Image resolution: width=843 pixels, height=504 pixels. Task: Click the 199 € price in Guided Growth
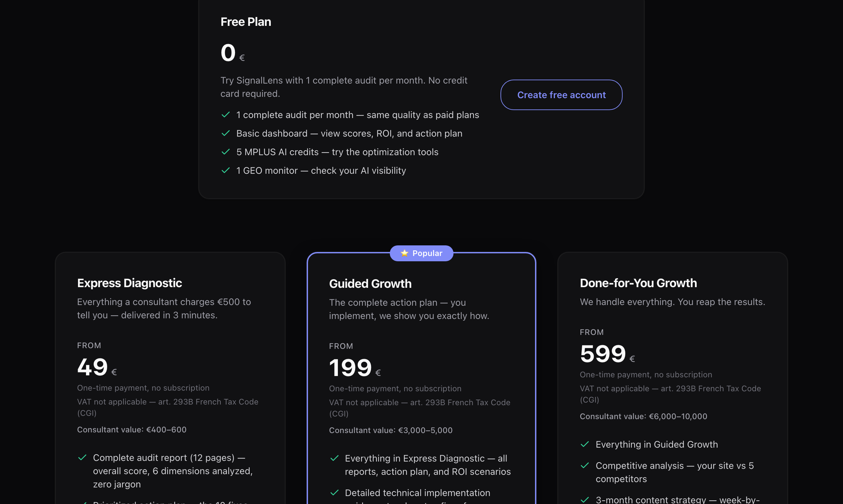coord(354,368)
